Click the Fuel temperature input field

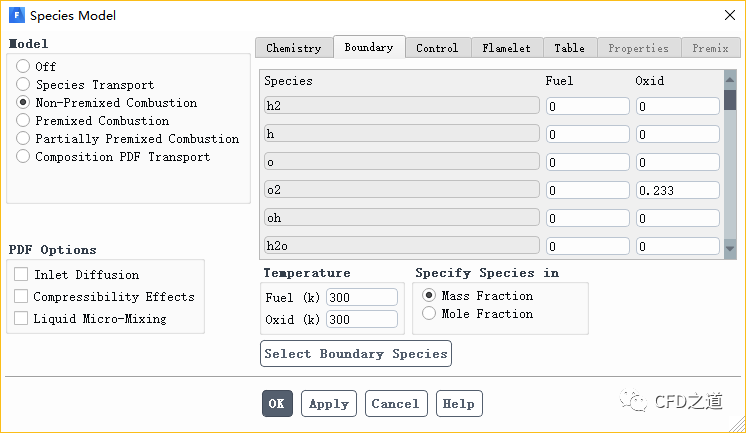pos(361,297)
